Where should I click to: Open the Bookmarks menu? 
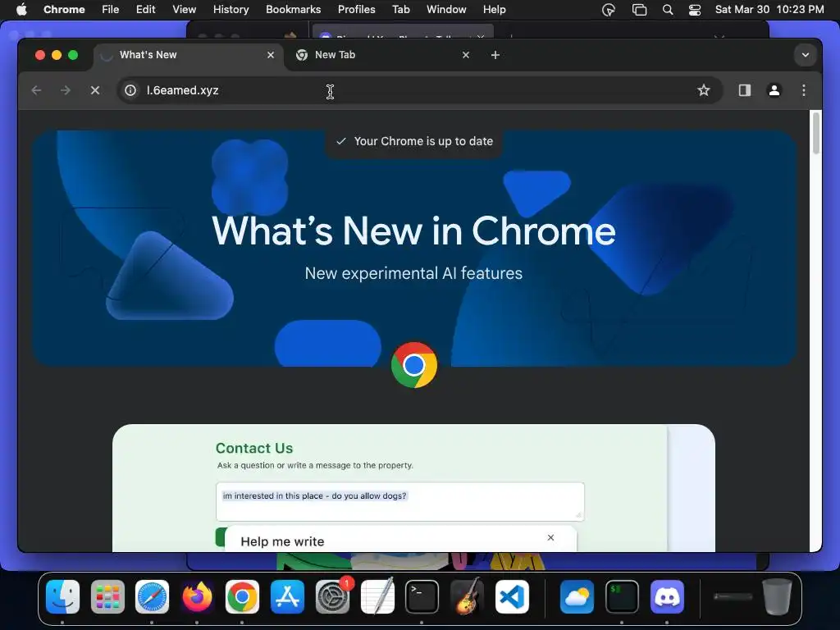(x=293, y=9)
